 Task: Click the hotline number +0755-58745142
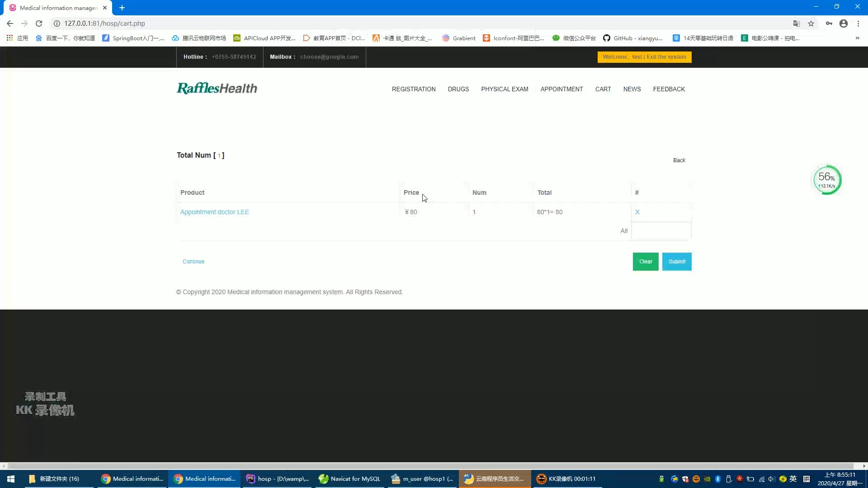point(234,57)
